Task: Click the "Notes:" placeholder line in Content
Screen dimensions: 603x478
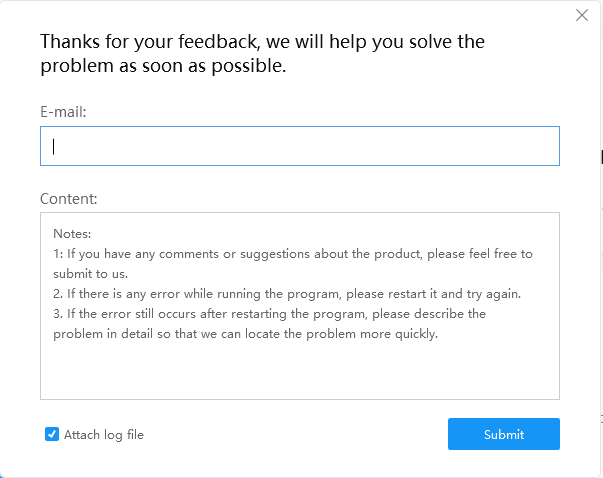Action: click(x=72, y=233)
